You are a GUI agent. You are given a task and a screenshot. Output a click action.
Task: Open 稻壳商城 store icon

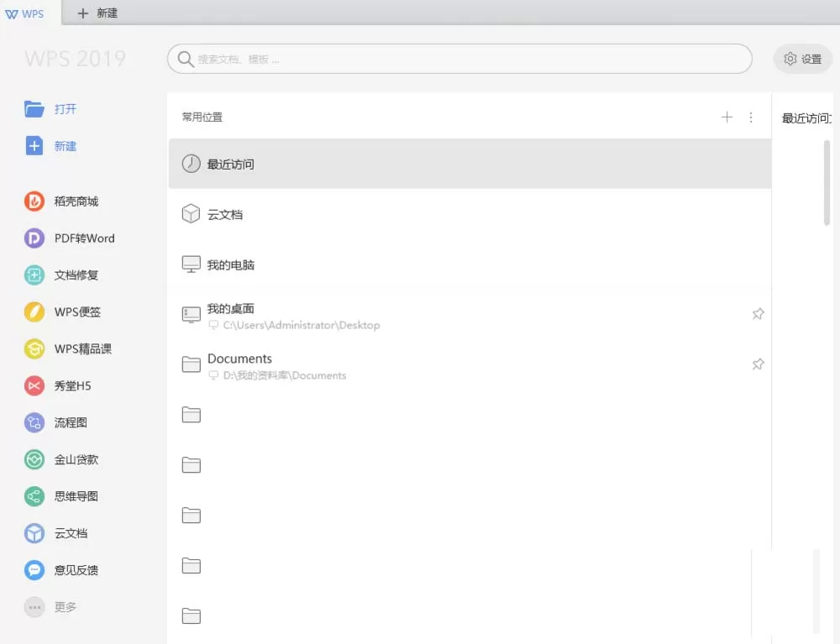34,202
